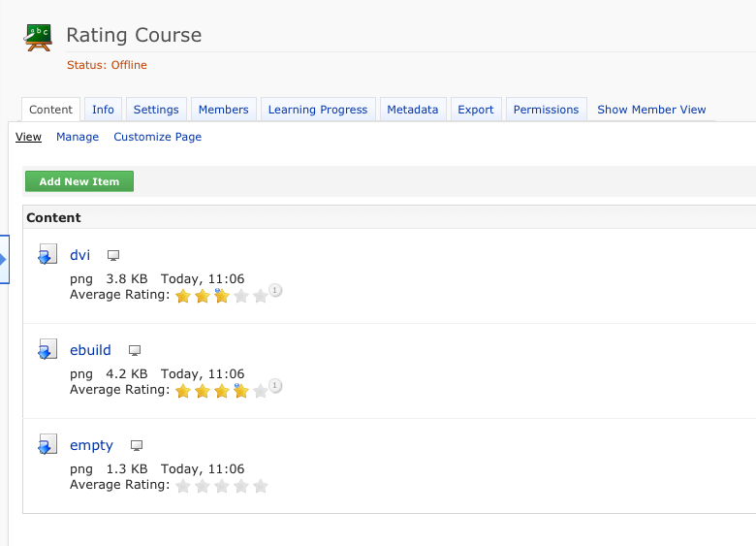This screenshot has width=756, height=546.
Task: Click the monitor icon next to dvi
Action: 113,256
